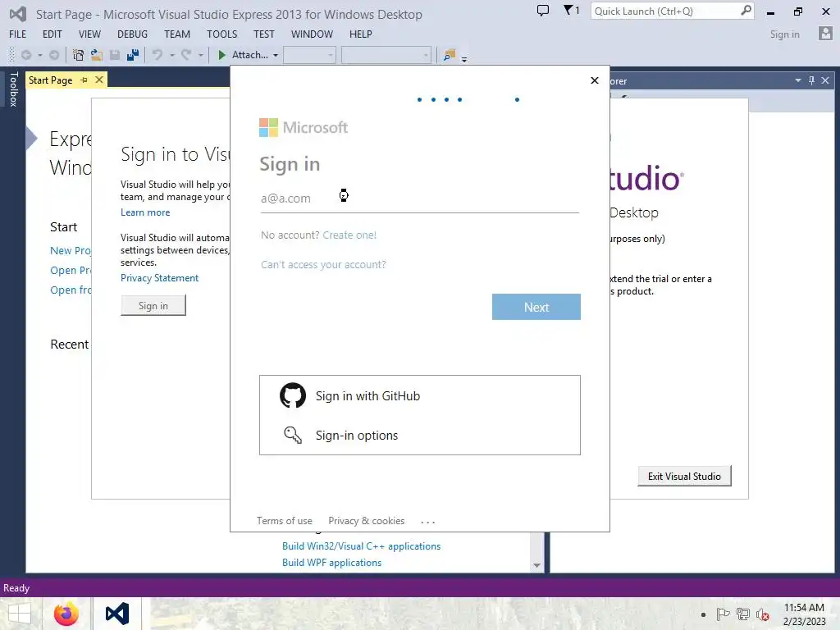Open the toolbar options overflow arrow
840x630 pixels.
[x=464, y=58]
